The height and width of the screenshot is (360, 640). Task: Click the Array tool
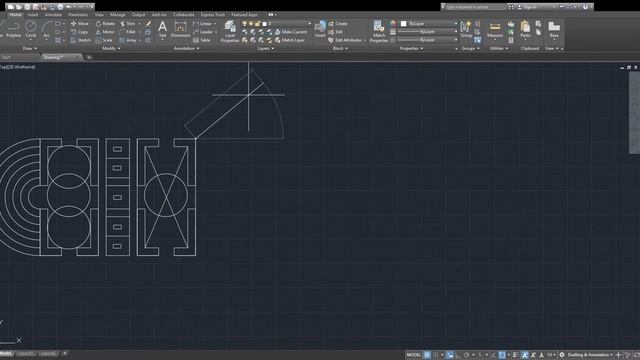(128, 40)
